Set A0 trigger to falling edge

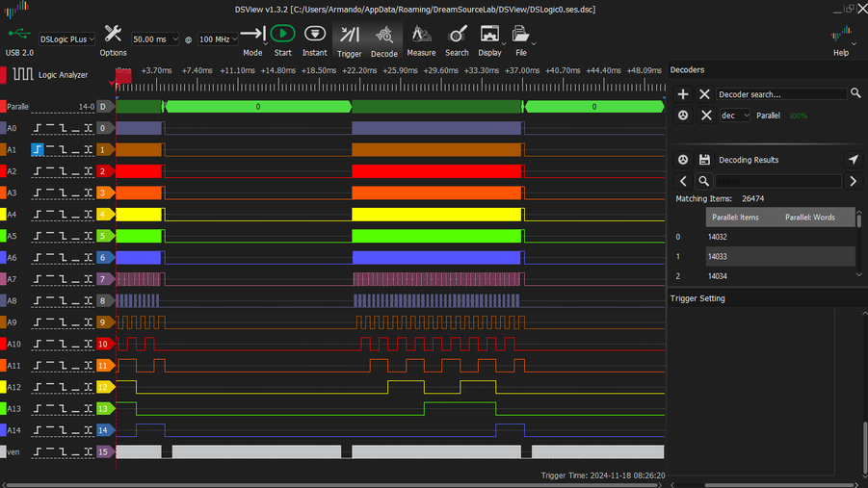(63, 128)
